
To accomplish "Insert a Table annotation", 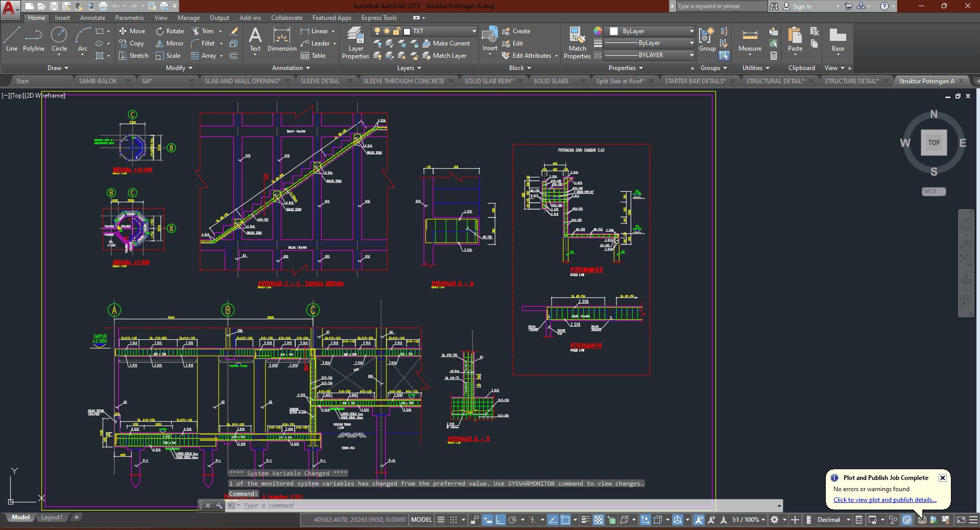I will click(x=313, y=56).
